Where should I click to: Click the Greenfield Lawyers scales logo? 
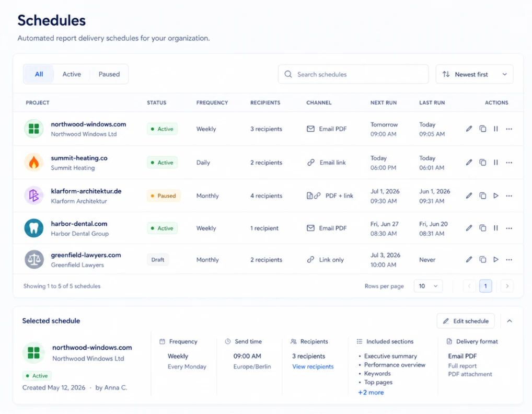[x=34, y=260]
